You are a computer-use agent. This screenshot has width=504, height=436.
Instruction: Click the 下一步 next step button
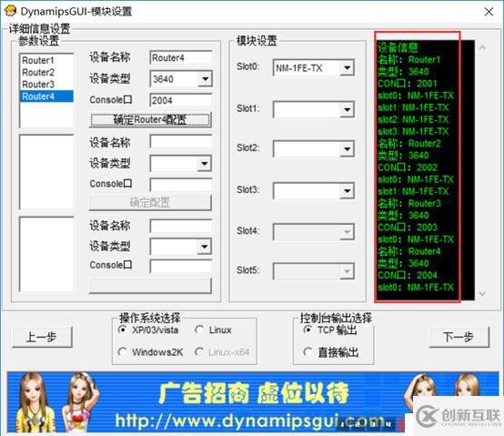(459, 337)
